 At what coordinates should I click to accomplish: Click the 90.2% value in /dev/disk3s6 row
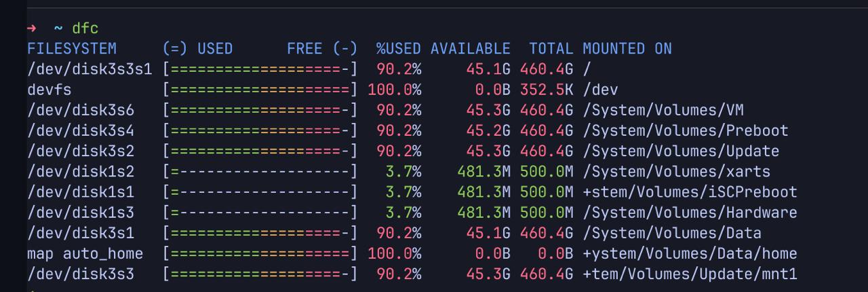tap(399, 110)
